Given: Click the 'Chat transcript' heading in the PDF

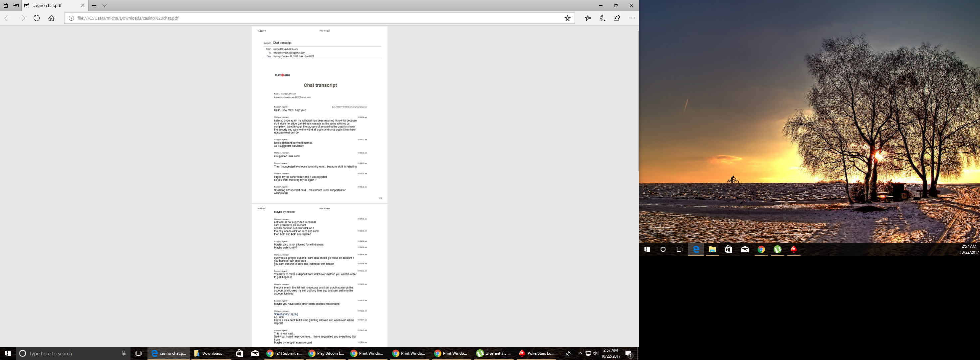Looking at the screenshot, I should (x=320, y=85).
